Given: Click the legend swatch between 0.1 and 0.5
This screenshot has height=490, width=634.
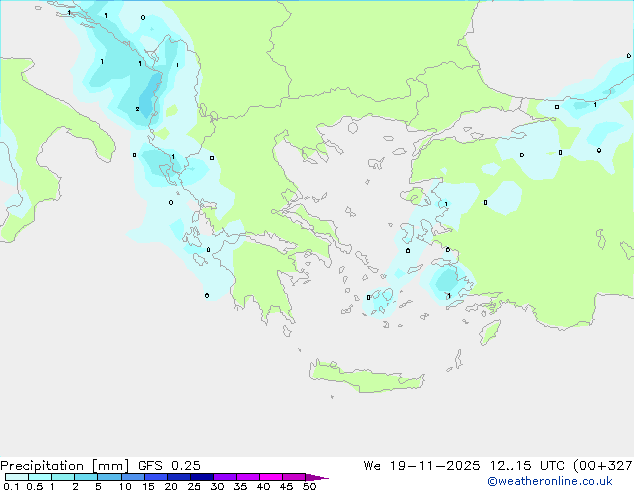Looking at the screenshot, I should (17, 477).
